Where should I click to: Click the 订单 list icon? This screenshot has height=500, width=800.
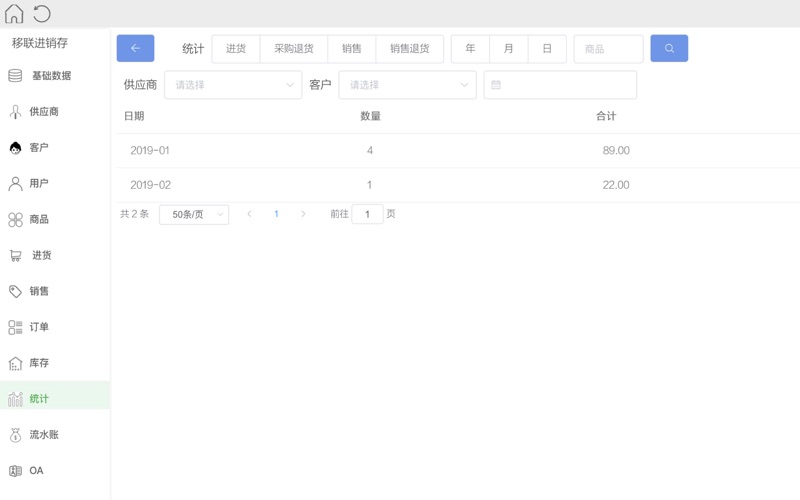pos(15,327)
